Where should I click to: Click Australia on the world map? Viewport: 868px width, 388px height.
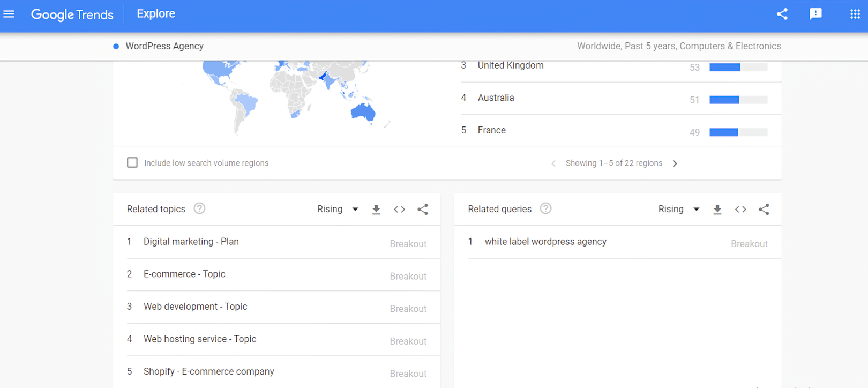coord(362,111)
